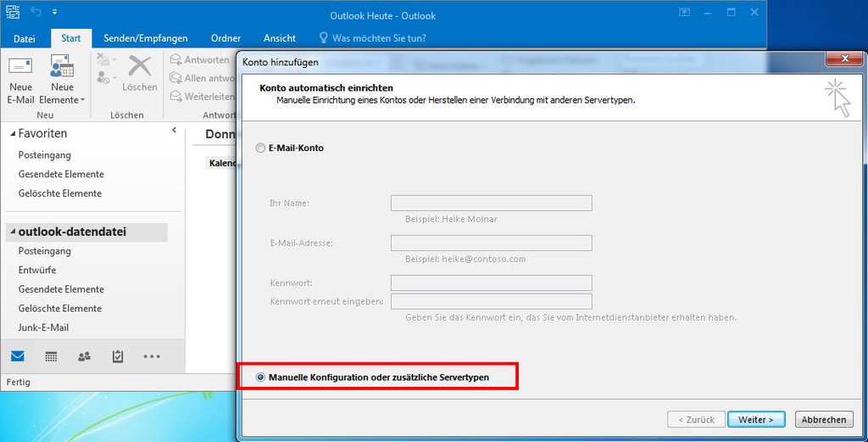Click the Konto automatisch einrichten heading

326,88
